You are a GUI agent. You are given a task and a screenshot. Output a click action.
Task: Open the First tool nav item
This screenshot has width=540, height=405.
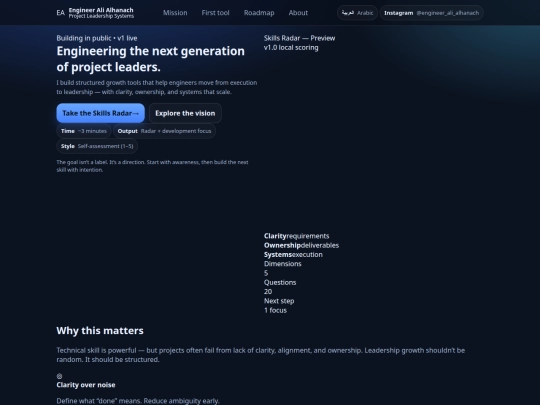(215, 13)
